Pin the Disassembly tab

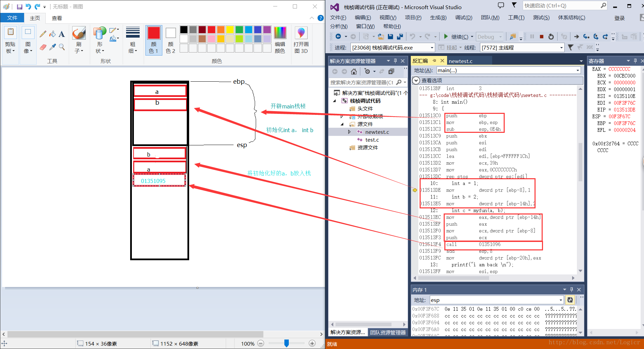434,61
